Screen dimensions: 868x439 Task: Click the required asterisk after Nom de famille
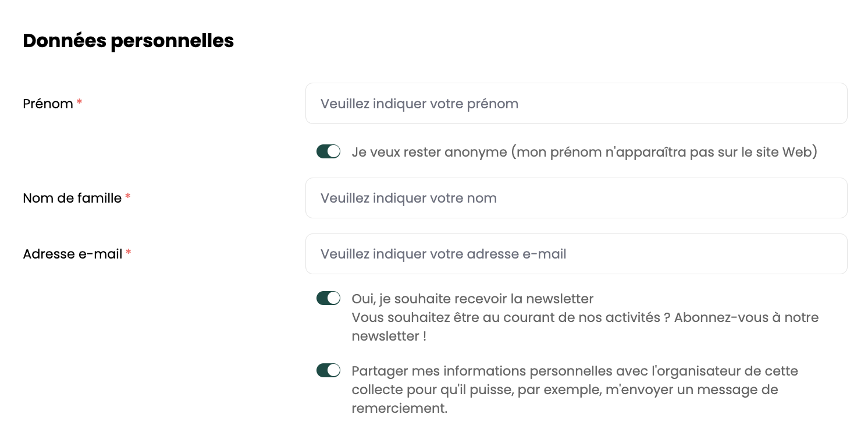click(x=128, y=197)
